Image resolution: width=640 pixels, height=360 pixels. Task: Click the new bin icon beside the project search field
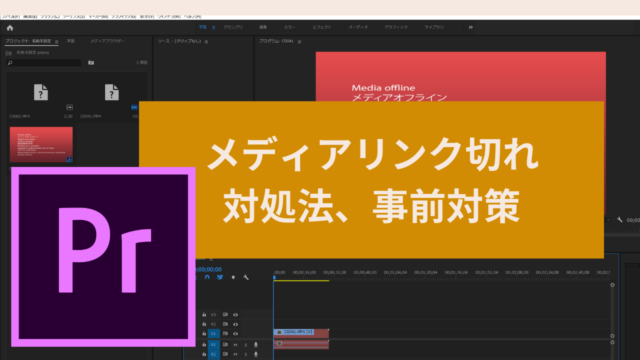click(91, 62)
